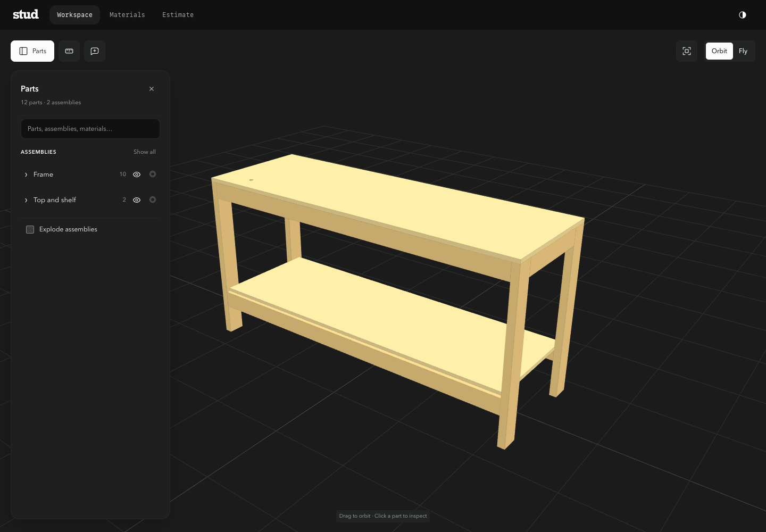Viewport: 766px width, 532px height.
Task: Open the Estimate tab
Action: [178, 15]
